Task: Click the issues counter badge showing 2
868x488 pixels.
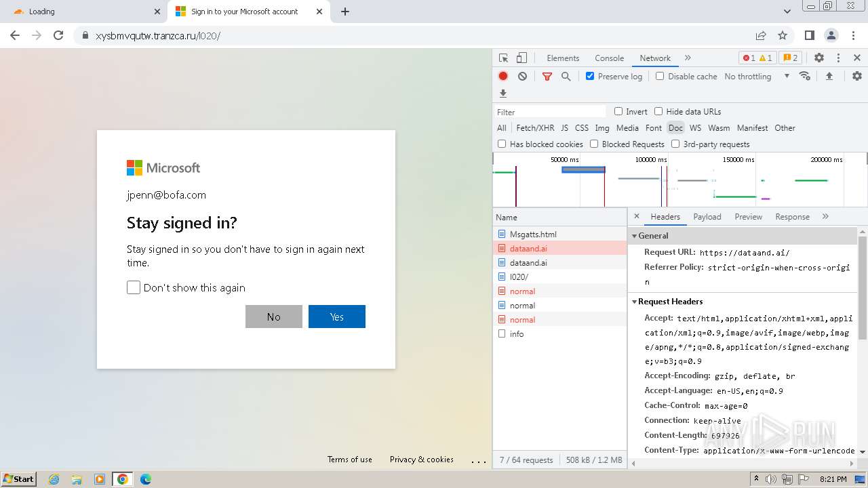Action: coord(789,58)
